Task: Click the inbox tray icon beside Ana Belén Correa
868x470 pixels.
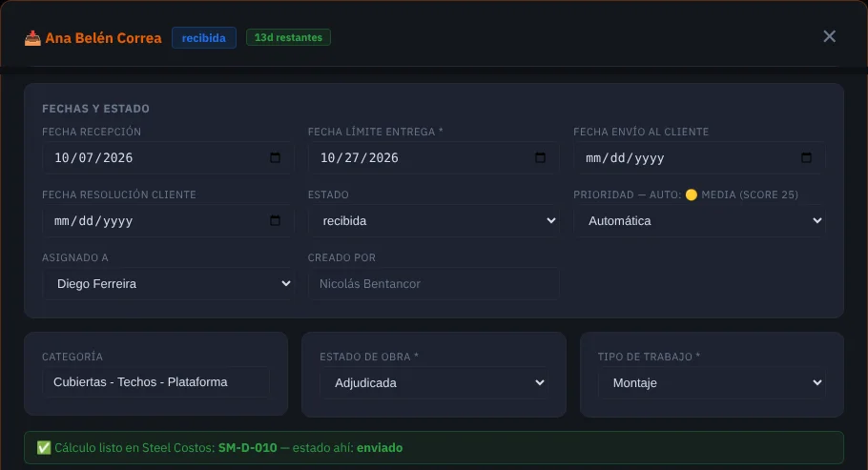Action: tap(32, 38)
